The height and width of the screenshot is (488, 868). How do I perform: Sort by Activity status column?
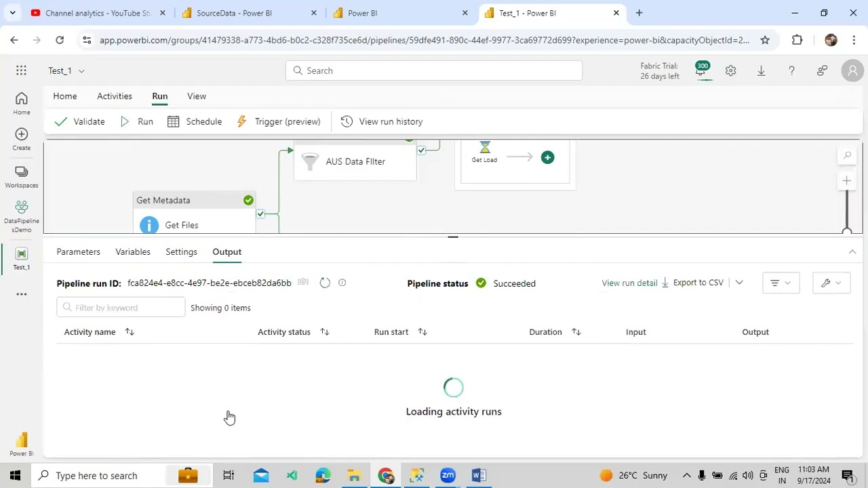(x=324, y=331)
